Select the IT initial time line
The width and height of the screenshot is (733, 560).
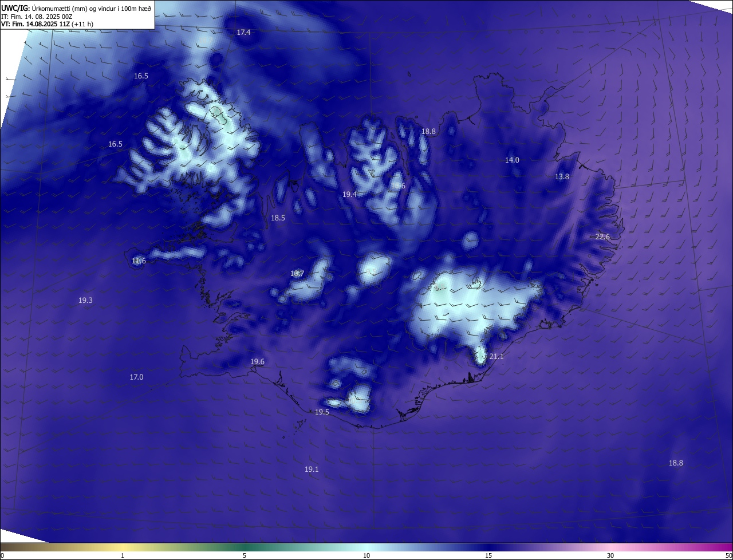pos(37,16)
